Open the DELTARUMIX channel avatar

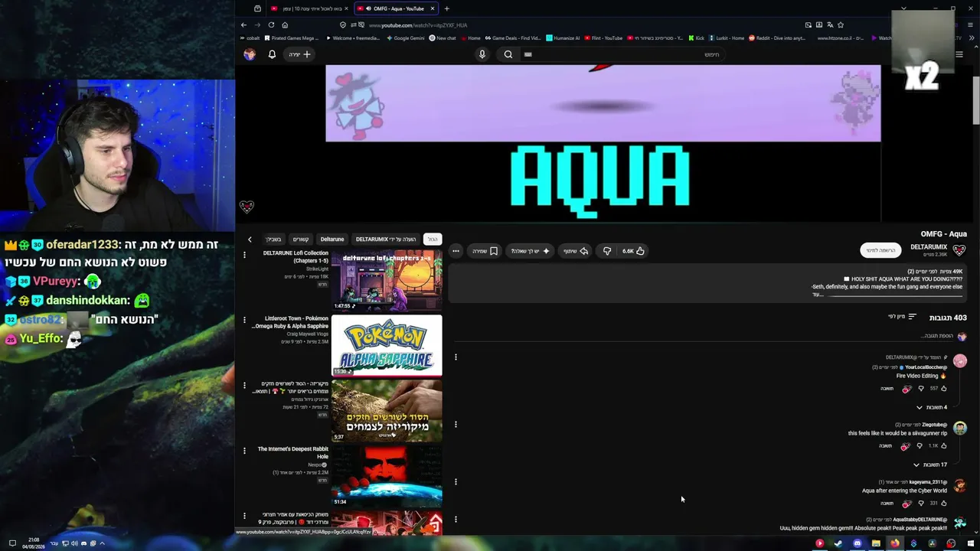pos(959,249)
